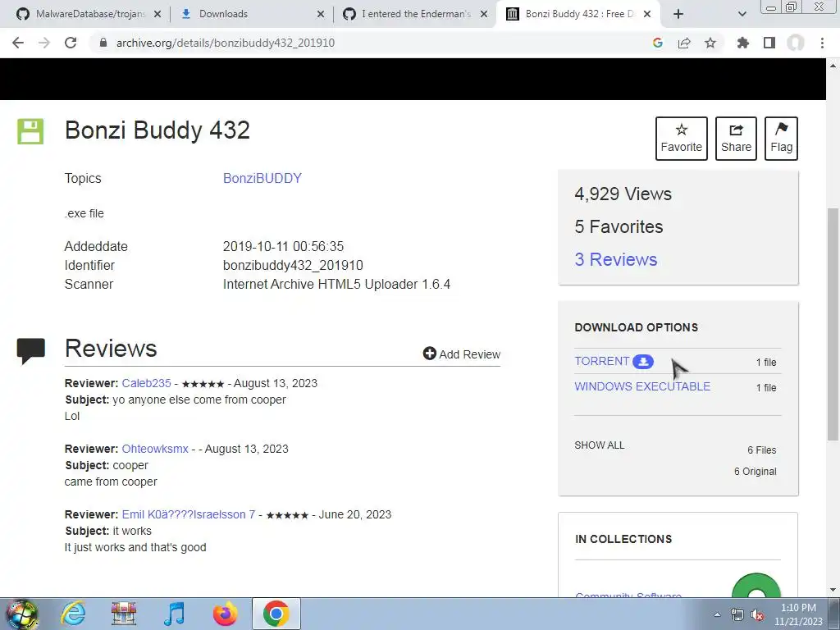Click the muted volume tray icon

(x=757, y=615)
